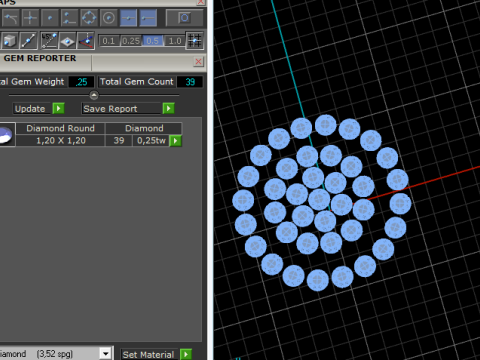The image size is (480, 360).
Task: Click the green arrow beside 0,25tw
Action: tap(176, 141)
